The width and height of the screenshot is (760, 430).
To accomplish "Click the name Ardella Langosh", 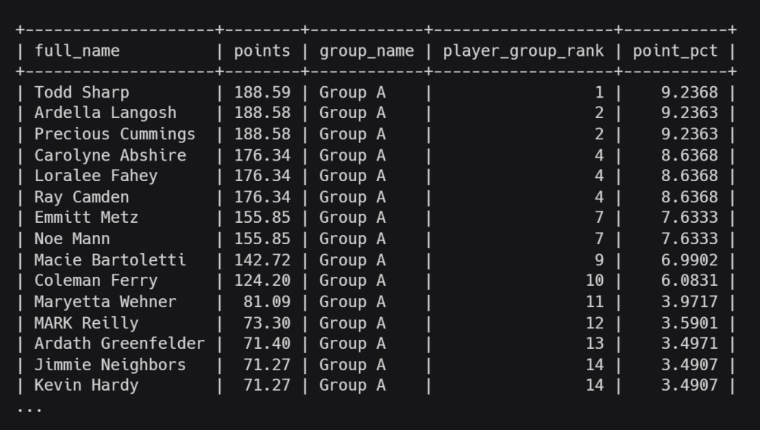I will pyautogui.click(x=105, y=113).
